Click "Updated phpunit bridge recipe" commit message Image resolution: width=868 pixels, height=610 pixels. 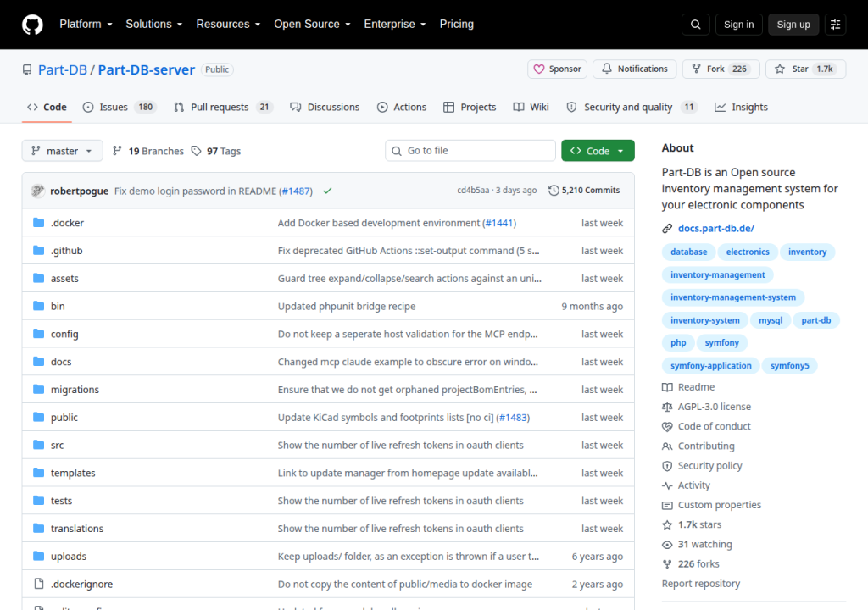(347, 306)
